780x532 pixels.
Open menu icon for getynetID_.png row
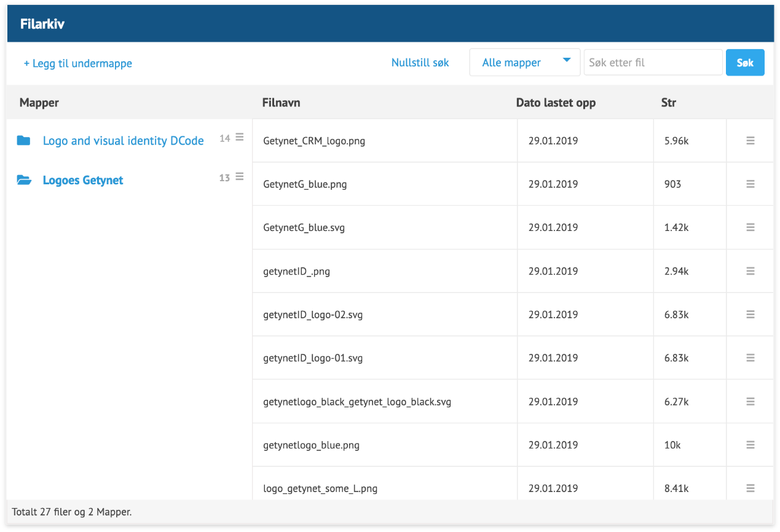tap(750, 271)
